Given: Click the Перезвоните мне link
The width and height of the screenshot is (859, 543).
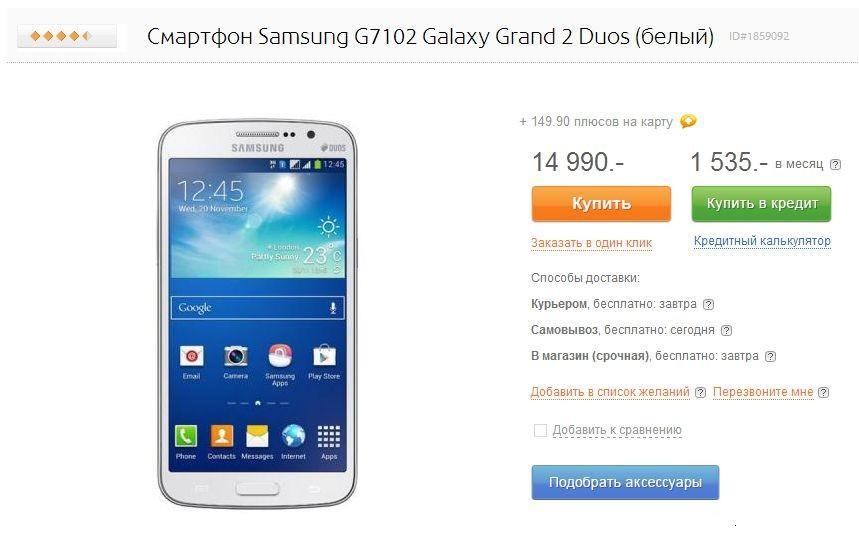Looking at the screenshot, I should pyautogui.click(x=763, y=392).
